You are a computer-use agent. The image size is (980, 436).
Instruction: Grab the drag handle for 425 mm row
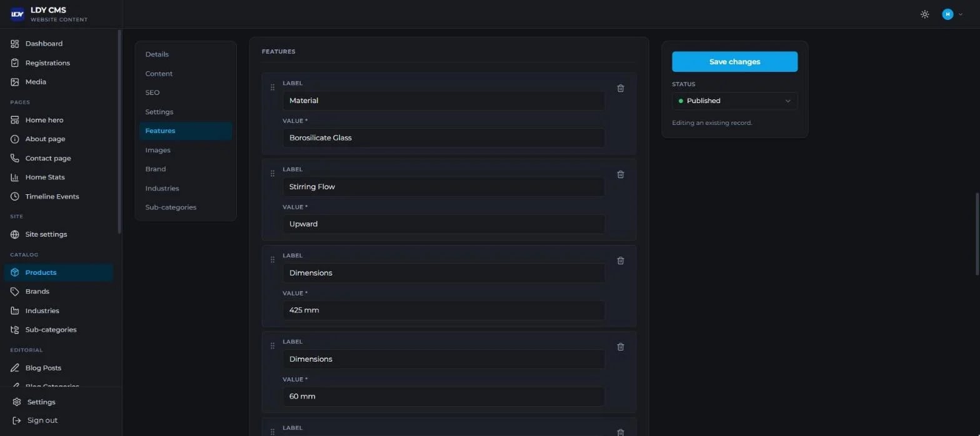coord(272,260)
